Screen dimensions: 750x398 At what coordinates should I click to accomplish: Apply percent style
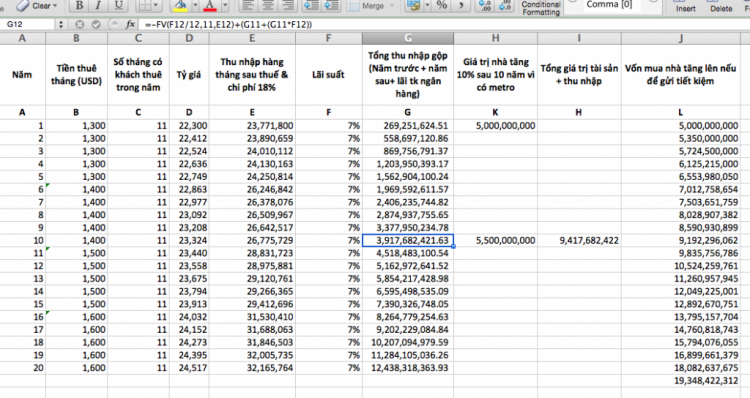tap(442, 5)
